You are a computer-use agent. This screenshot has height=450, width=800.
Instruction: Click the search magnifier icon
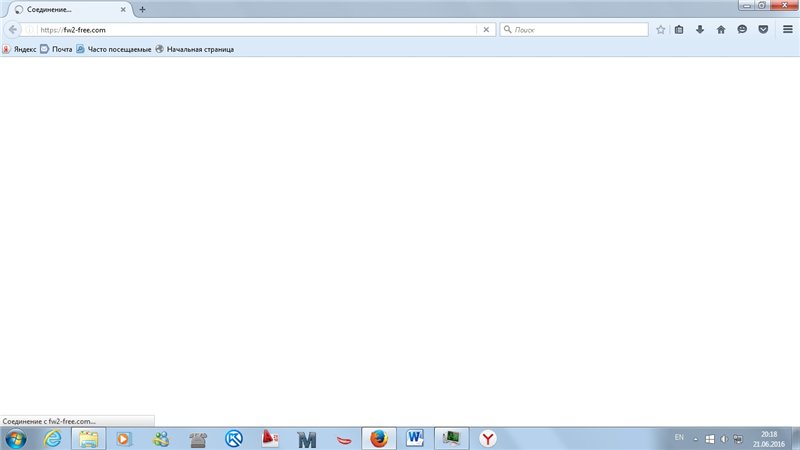tap(507, 30)
